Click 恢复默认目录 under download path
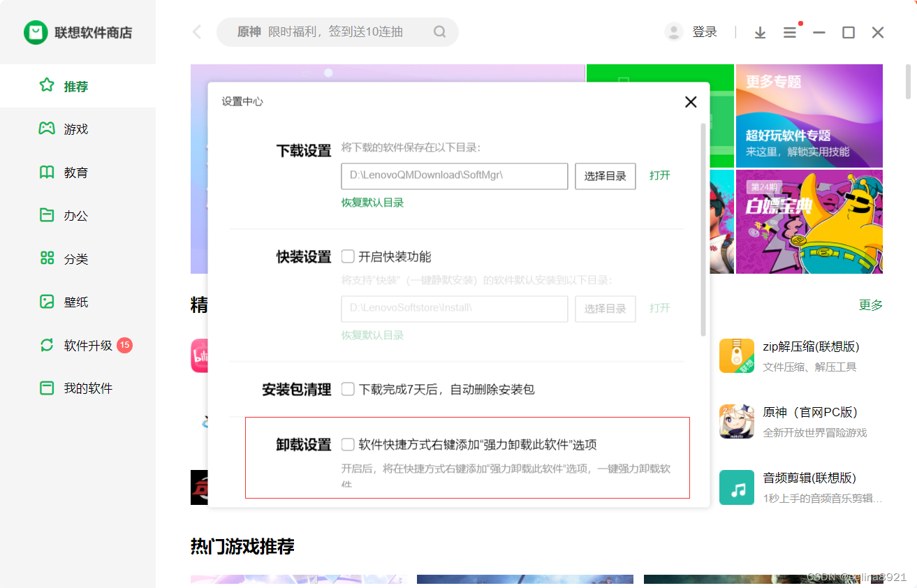This screenshot has height=588, width=917. coord(372,203)
